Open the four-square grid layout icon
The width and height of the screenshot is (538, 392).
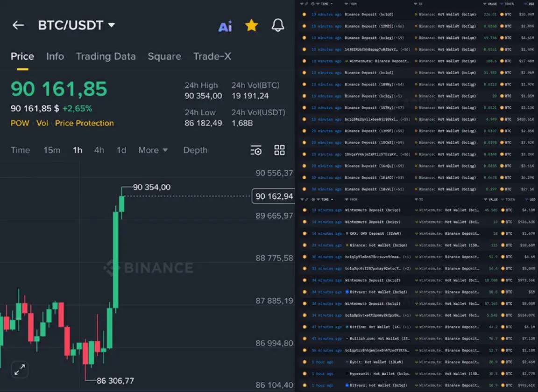(x=279, y=150)
